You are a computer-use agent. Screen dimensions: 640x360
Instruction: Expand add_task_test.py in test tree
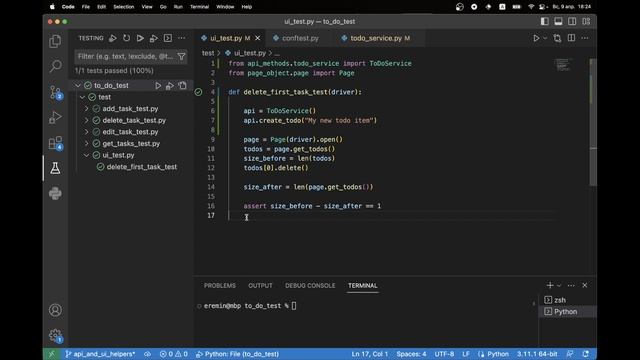tap(87, 109)
